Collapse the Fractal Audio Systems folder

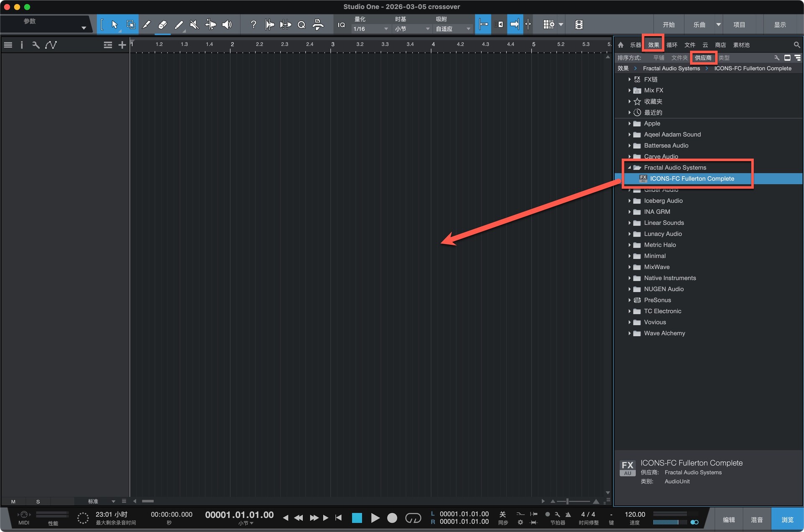(629, 167)
